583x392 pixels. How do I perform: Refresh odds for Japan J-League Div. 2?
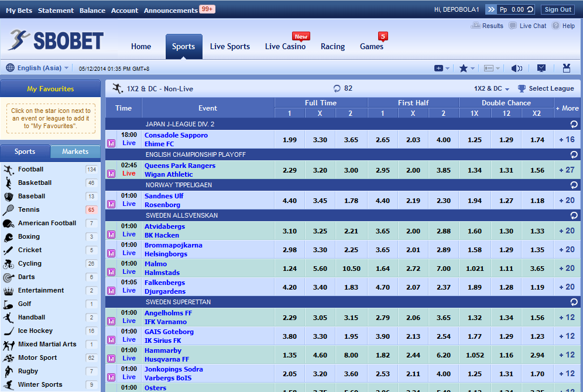coord(574,123)
